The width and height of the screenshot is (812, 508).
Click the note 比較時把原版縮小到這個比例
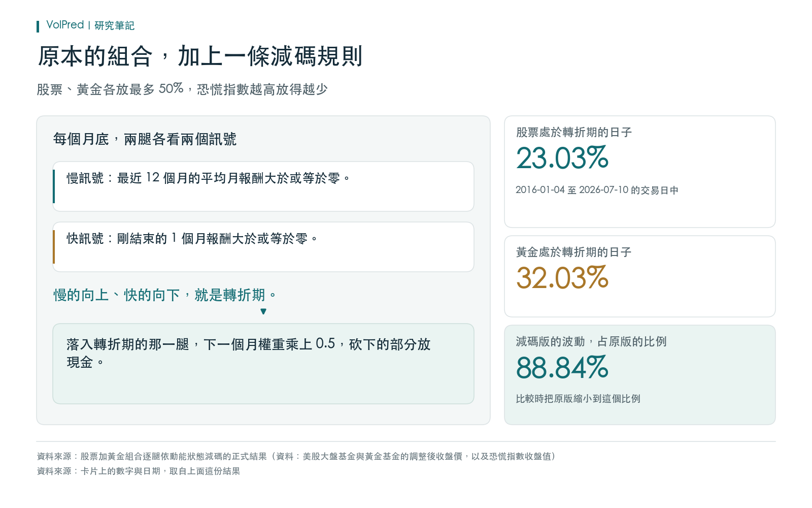click(x=578, y=399)
